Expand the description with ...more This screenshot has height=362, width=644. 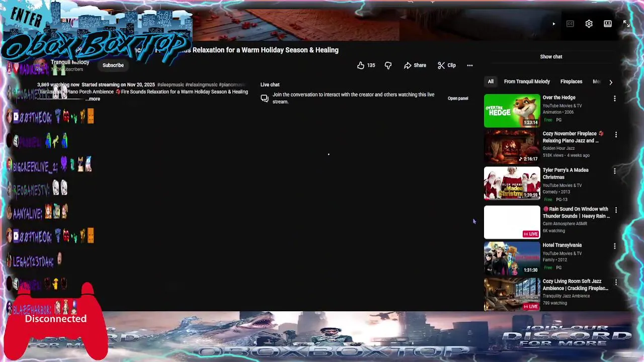pos(93,99)
